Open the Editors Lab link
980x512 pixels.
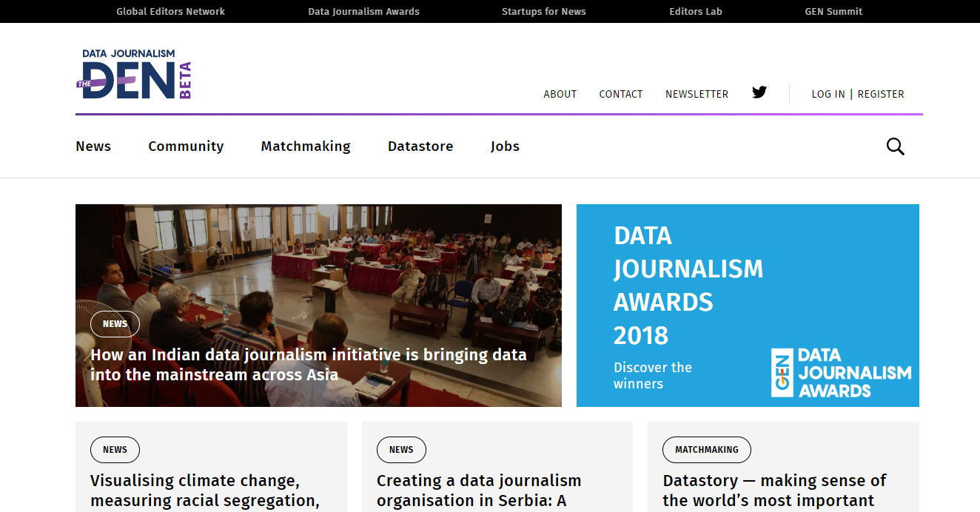[x=696, y=11]
